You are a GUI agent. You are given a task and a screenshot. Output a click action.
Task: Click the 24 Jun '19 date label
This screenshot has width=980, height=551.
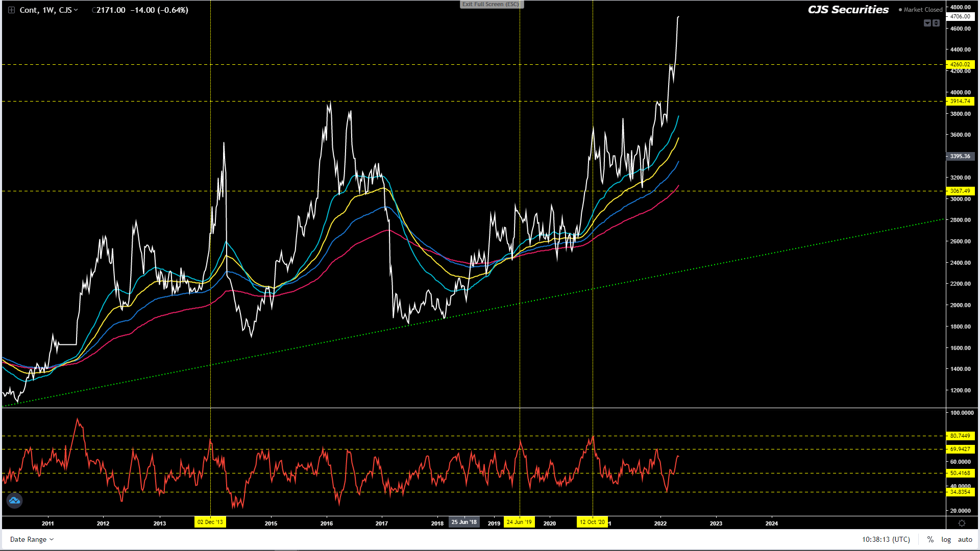(519, 522)
